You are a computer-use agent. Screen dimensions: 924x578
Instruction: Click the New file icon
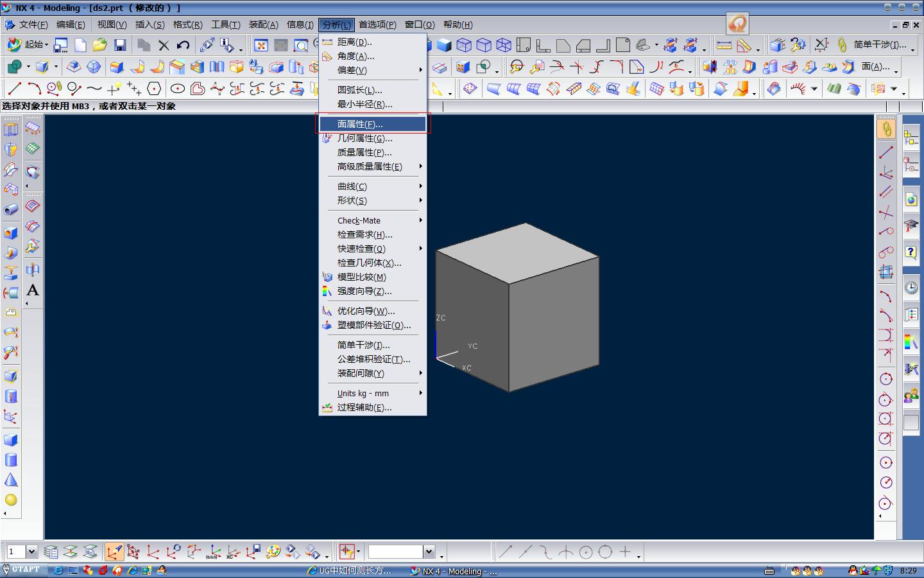(x=80, y=45)
